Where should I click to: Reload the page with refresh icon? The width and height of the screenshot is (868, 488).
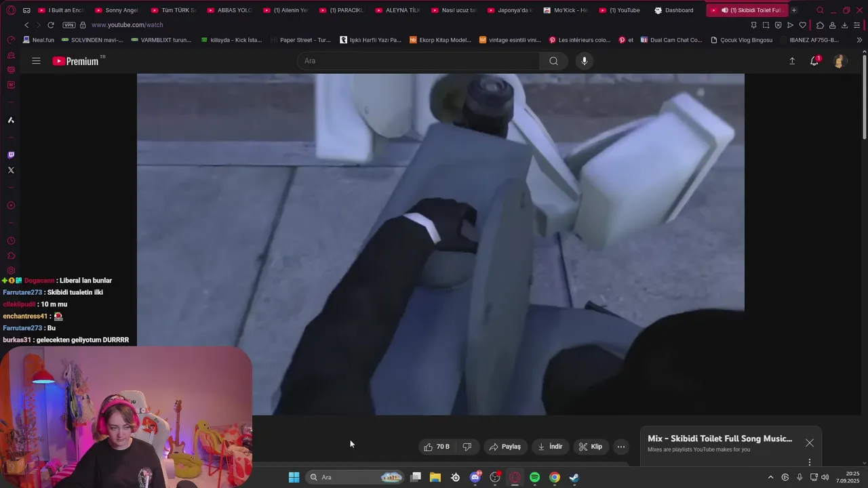pos(50,25)
